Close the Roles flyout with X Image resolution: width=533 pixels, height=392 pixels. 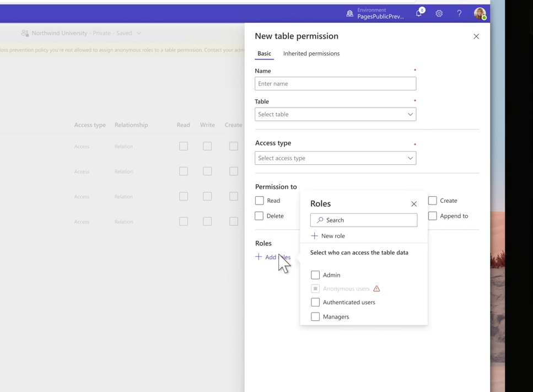point(414,204)
